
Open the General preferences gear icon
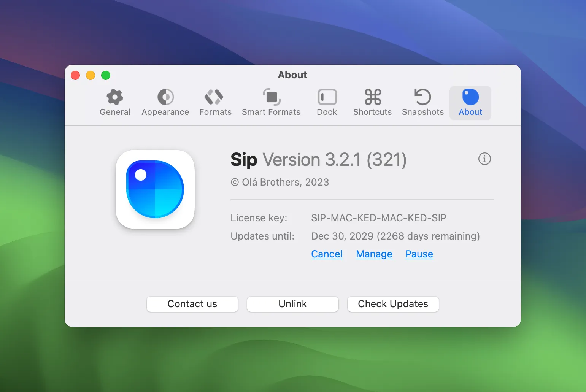tap(115, 97)
